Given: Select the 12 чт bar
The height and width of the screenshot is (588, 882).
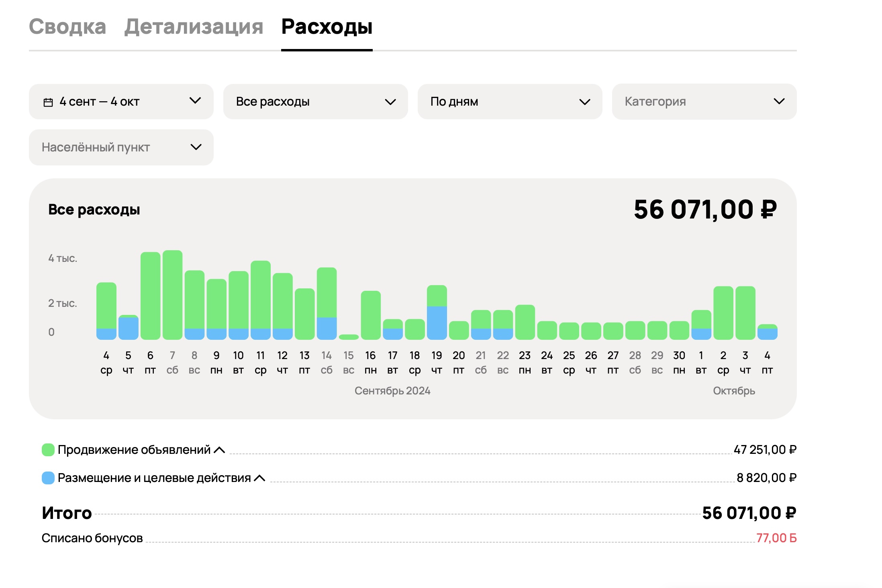Looking at the screenshot, I should click(283, 306).
